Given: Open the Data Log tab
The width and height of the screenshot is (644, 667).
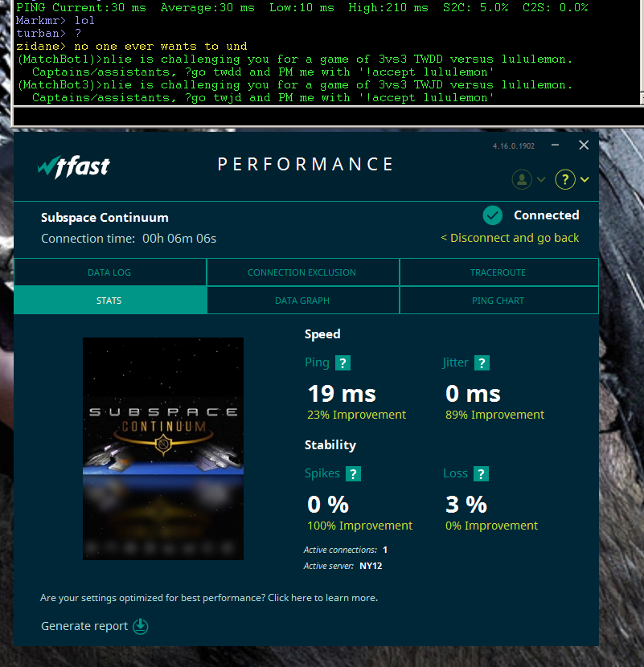Looking at the screenshot, I should click(x=109, y=272).
